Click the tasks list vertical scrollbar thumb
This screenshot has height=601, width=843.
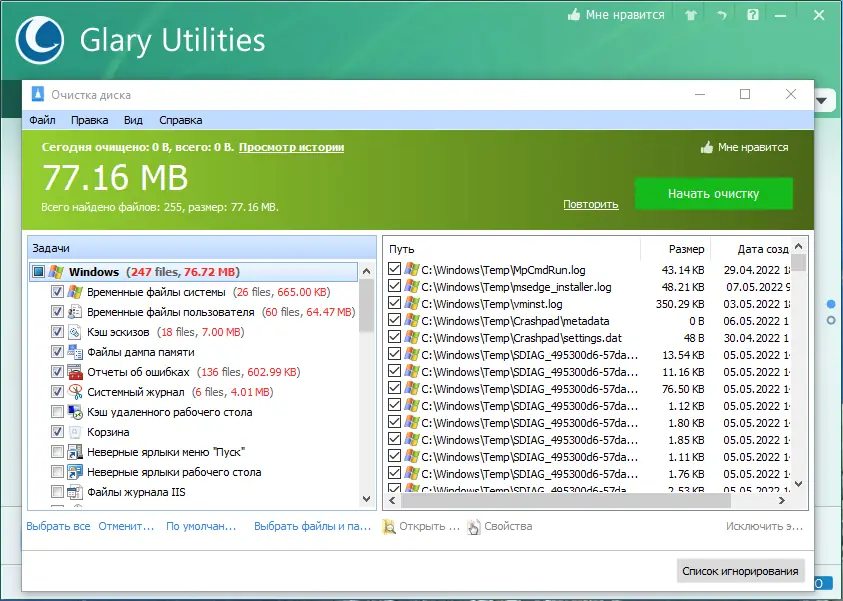tap(367, 306)
